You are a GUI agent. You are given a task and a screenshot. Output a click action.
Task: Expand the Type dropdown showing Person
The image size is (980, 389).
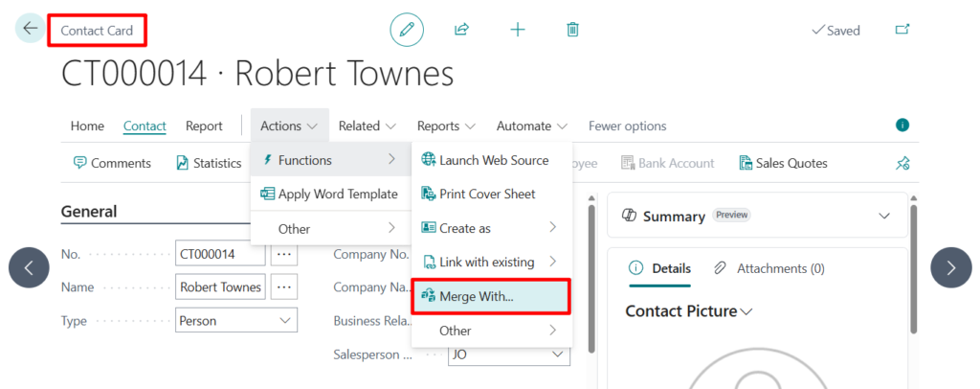[284, 321]
